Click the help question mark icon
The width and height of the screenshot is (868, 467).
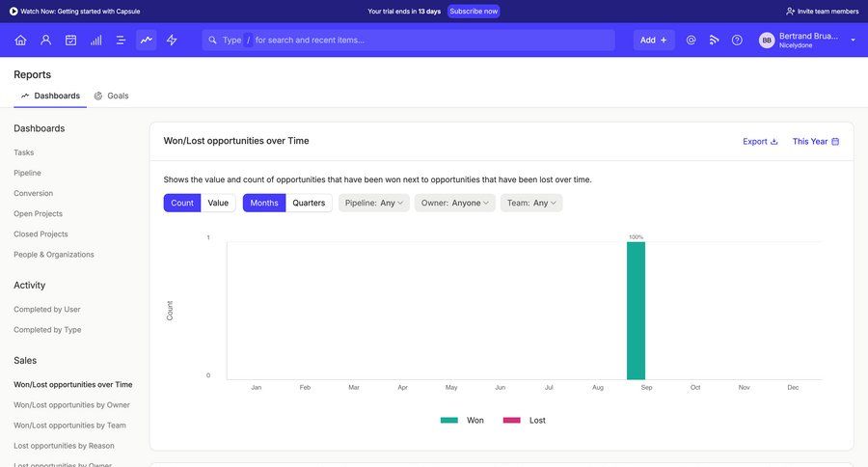(737, 40)
